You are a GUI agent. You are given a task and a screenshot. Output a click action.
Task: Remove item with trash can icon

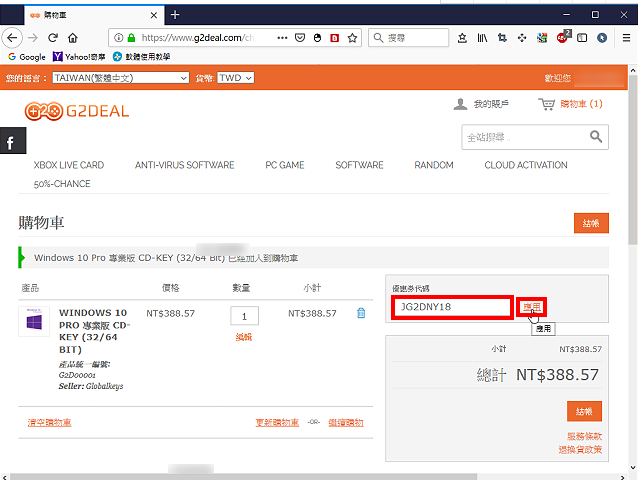(x=361, y=313)
